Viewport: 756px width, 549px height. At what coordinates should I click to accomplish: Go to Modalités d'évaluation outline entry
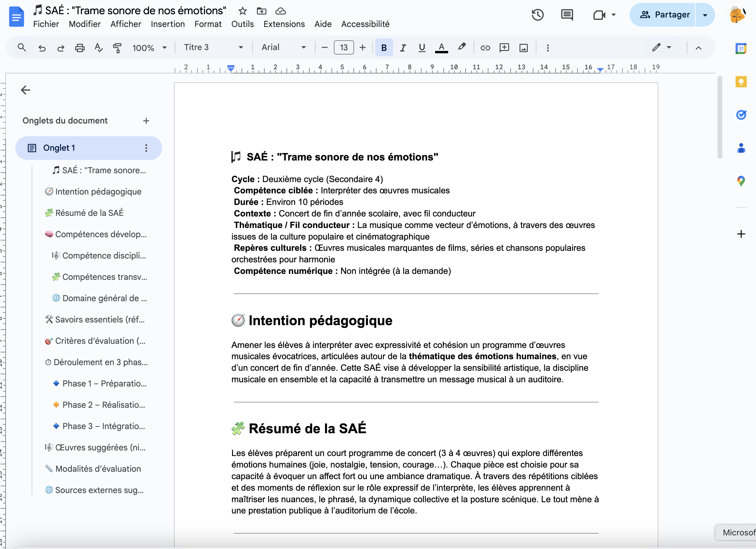click(93, 469)
